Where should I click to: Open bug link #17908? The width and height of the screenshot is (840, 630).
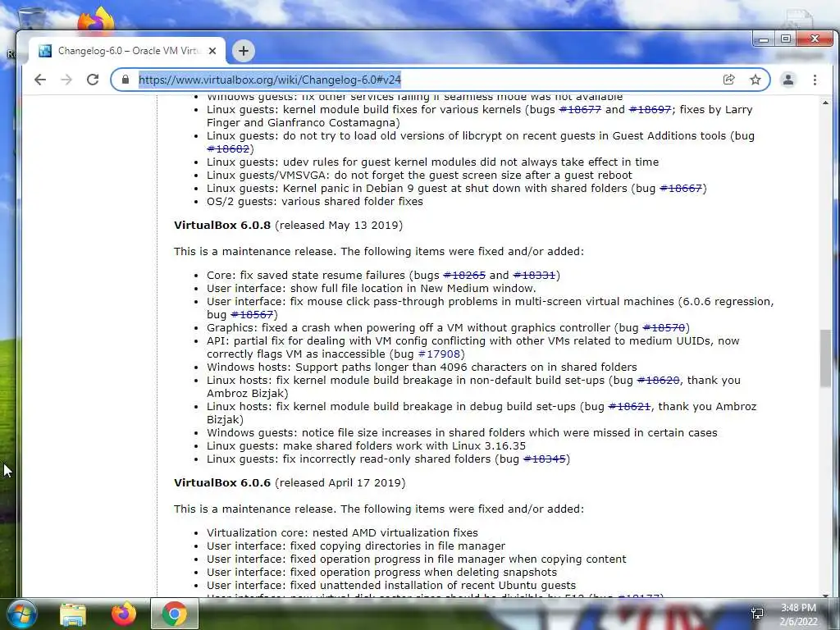coord(440,354)
